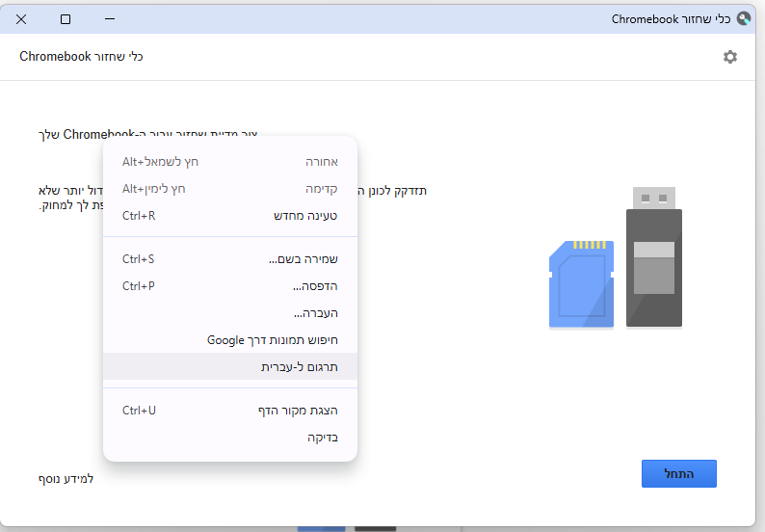Click העברה (Cast) in the context menu
This screenshot has width=765, height=532.
pos(315,313)
